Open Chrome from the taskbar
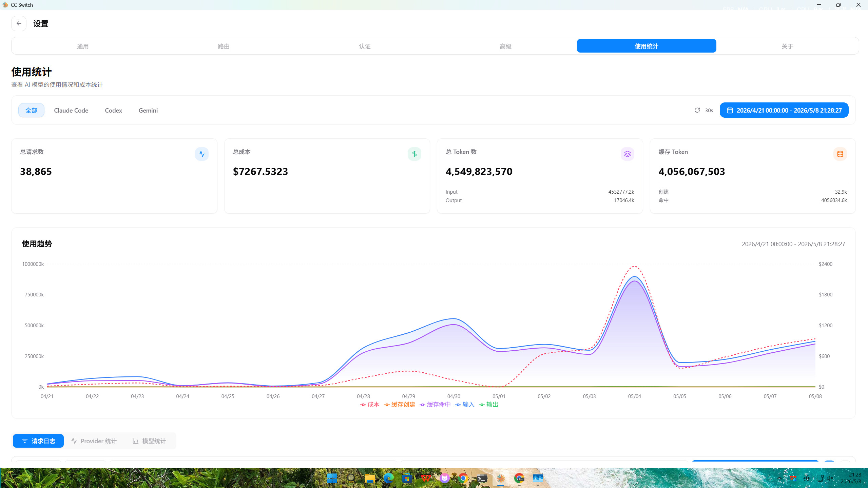This screenshot has height=488, width=868. tap(463, 478)
